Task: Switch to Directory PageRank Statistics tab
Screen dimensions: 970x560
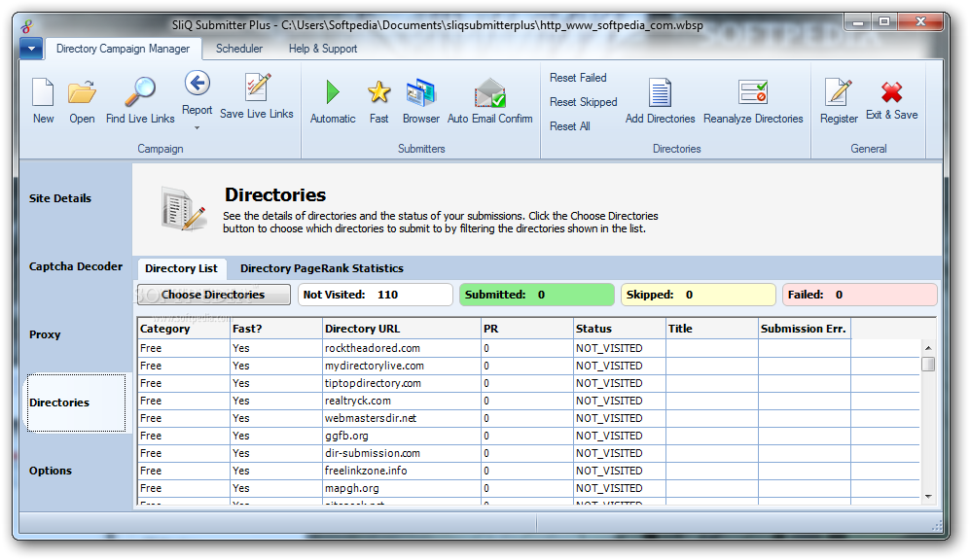Action: pos(322,268)
